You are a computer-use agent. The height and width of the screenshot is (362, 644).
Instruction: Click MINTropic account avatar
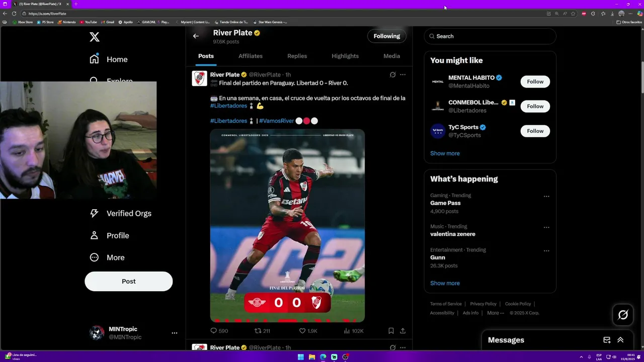coord(97,333)
